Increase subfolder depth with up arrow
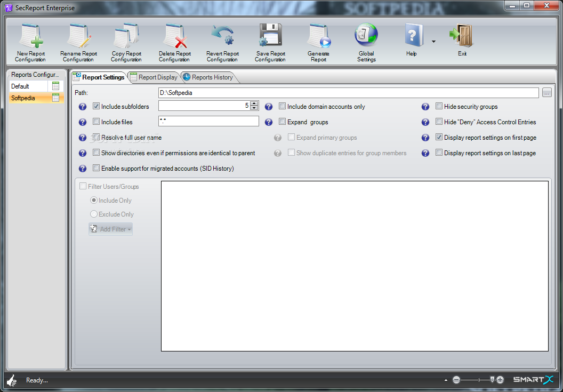This screenshot has width=563, height=392. (x=254, y=103)
